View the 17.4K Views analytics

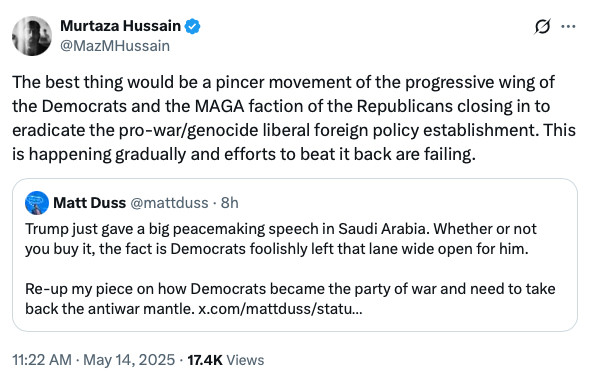pos(226,360)
